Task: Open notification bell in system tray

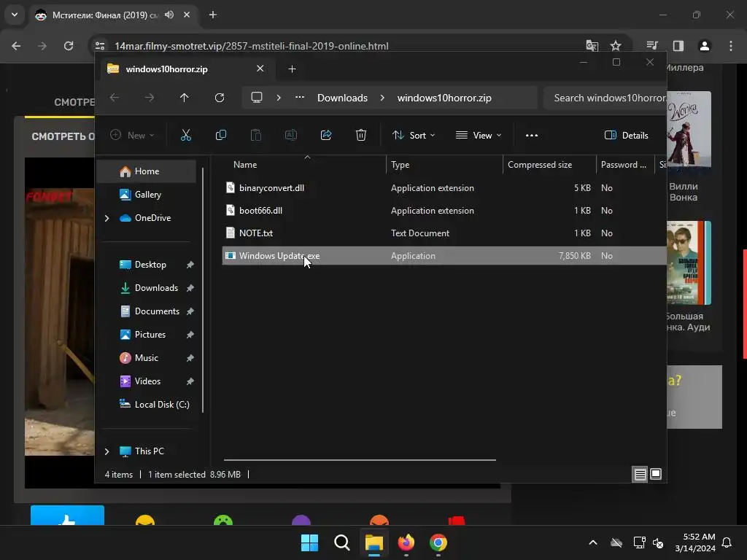Action: 727,542
